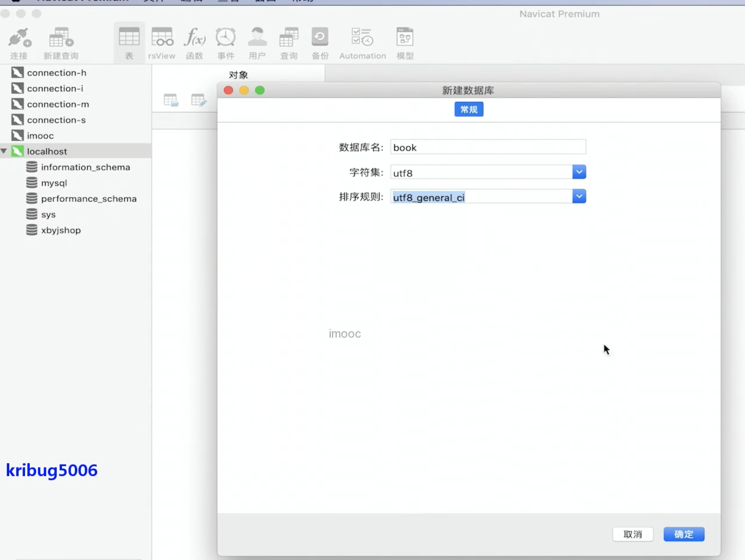Viewport: 745px width, 560px height.
Task: Click the 取消 button
Action: click(633, 534)
